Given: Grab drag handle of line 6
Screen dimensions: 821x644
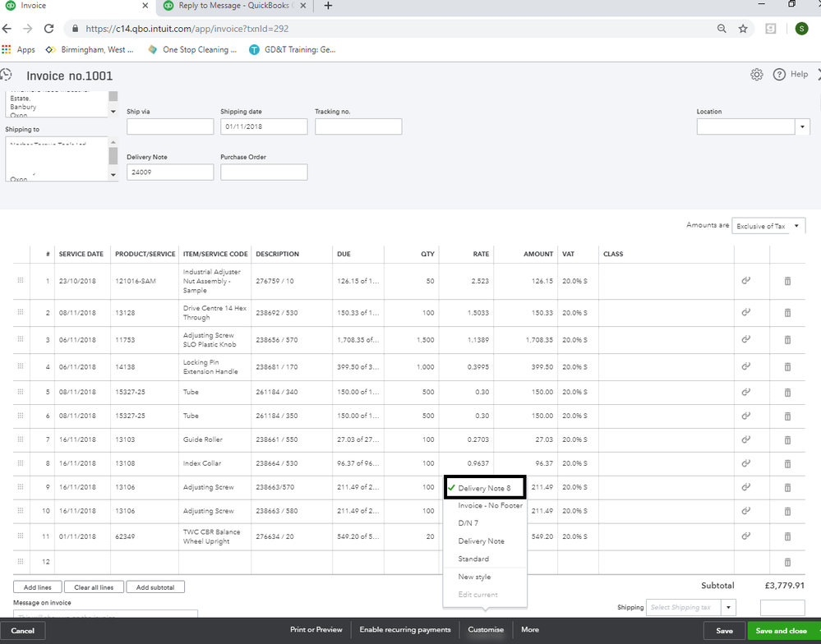Looking at the screenshot, I should (x=21, y=416).
